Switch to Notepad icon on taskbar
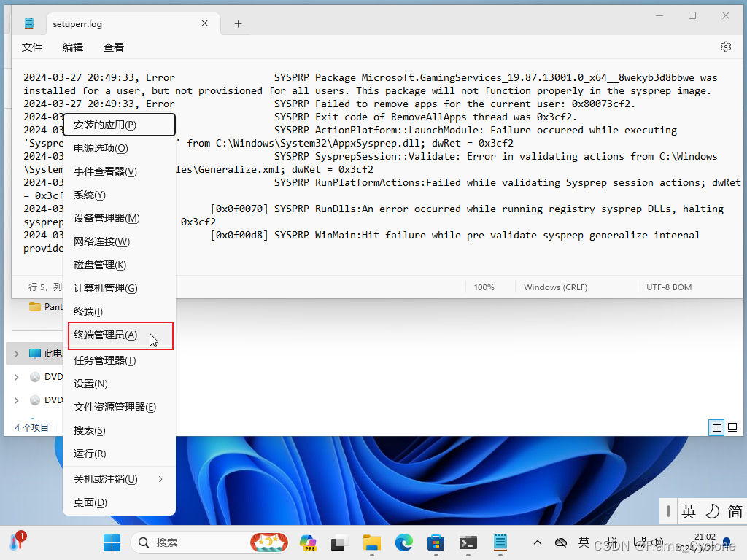 click(500, 542)
